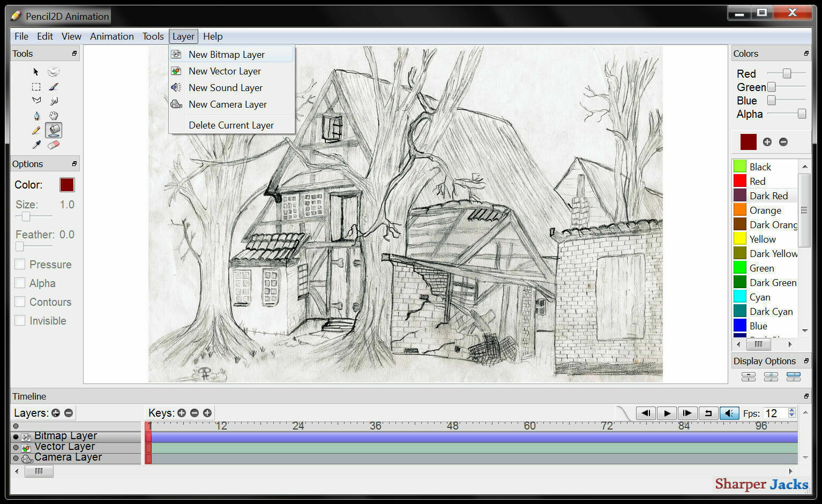The width and height of the screenshot is (822, 504).
Task: Open the Tools menu
Action: (x=153, y=36)
